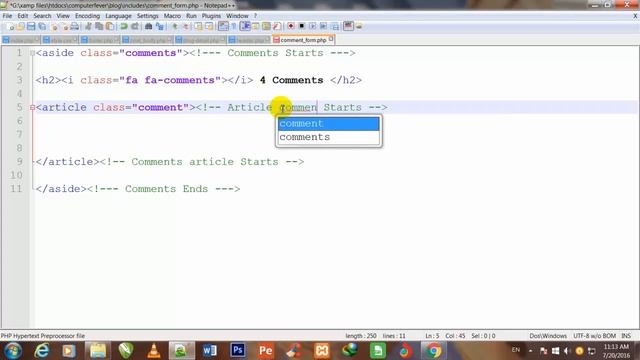Open Google Chrome from the taskbar
This screenshot has height=360, width=640.
(x=433, y=351)
